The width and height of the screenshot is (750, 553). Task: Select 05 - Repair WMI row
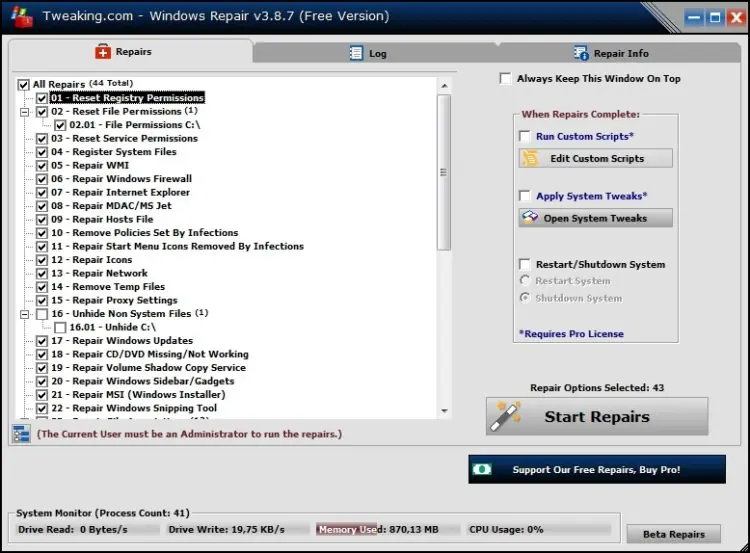tap(90, 165)
